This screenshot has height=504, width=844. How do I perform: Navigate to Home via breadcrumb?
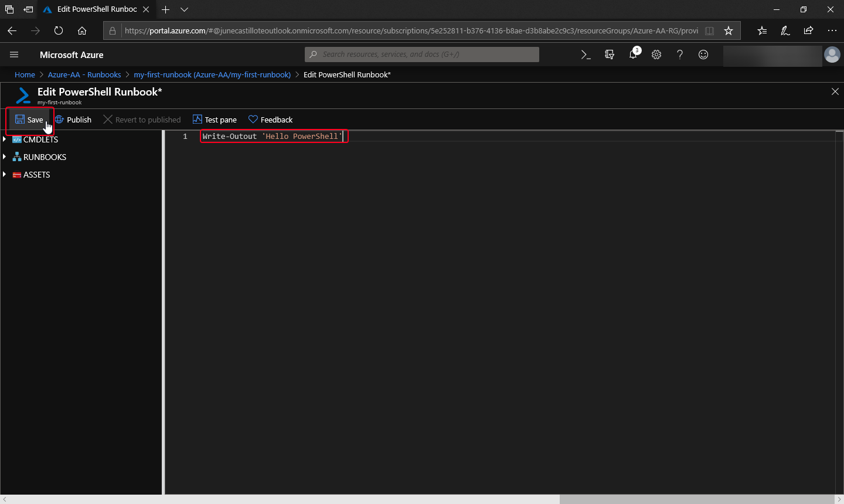click(x=25, y=74)
